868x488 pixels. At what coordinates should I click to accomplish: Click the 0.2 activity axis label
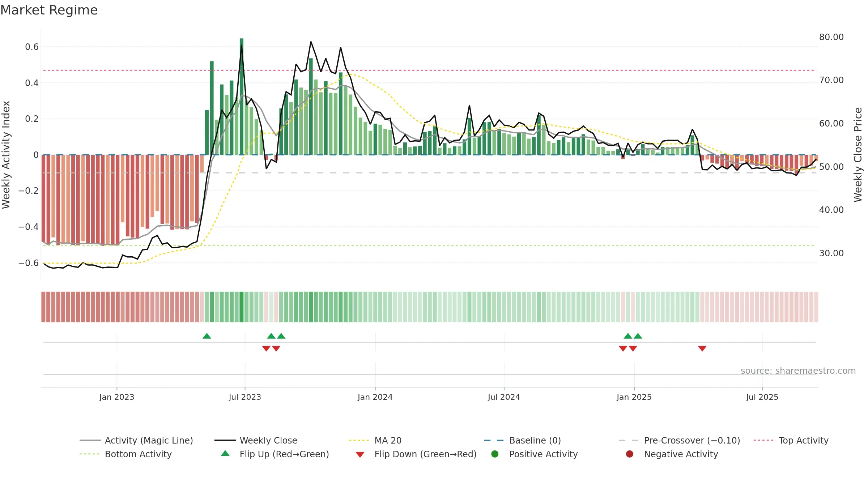(32, 119)
